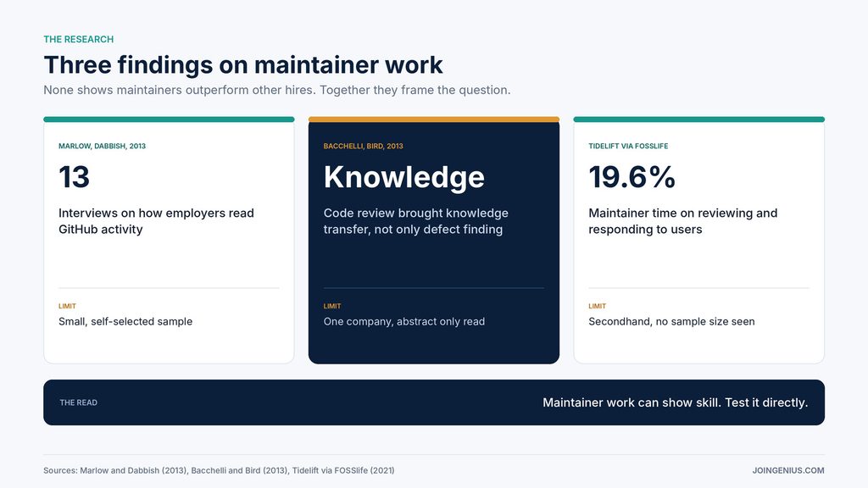Click the LIMIT label above 'Small, self-selected sample'
868x488 pixels.
coord(67,306)
